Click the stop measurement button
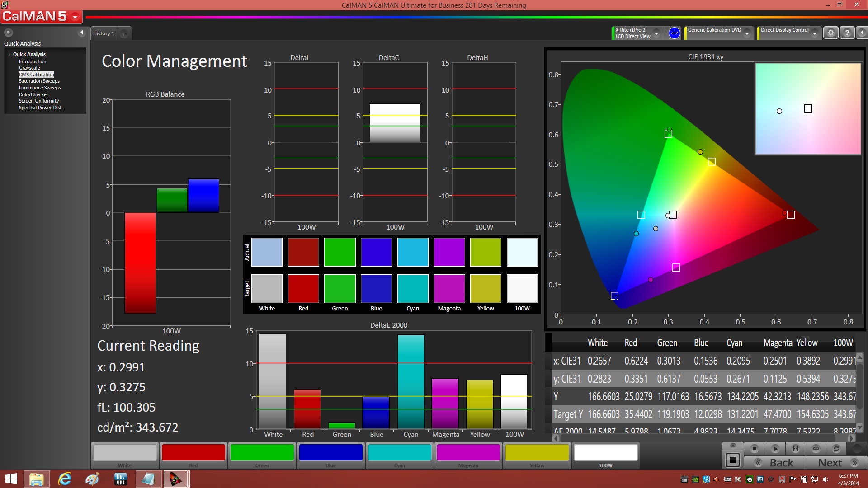 tap(754, 449)
